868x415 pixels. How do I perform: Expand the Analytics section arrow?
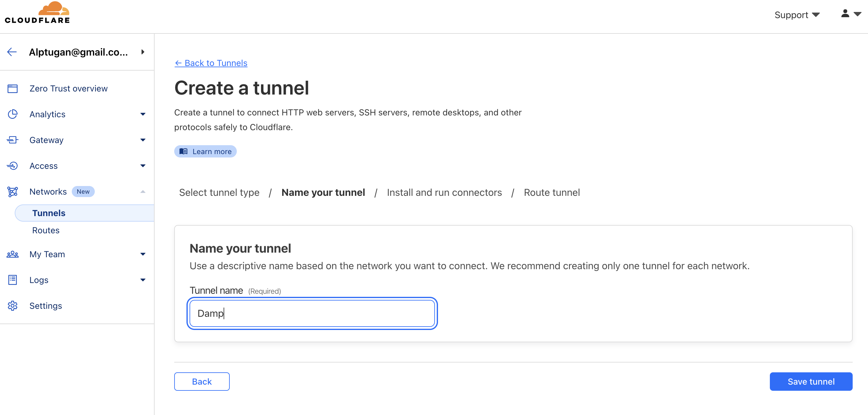point(143,114)
